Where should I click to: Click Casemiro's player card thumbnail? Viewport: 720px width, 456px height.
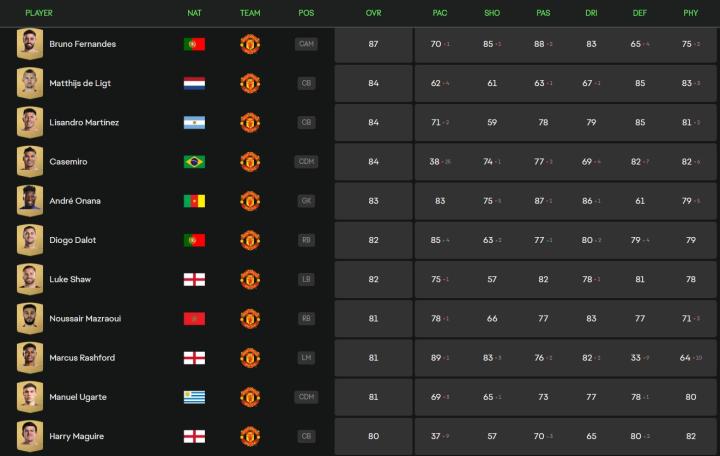(30, 162)
